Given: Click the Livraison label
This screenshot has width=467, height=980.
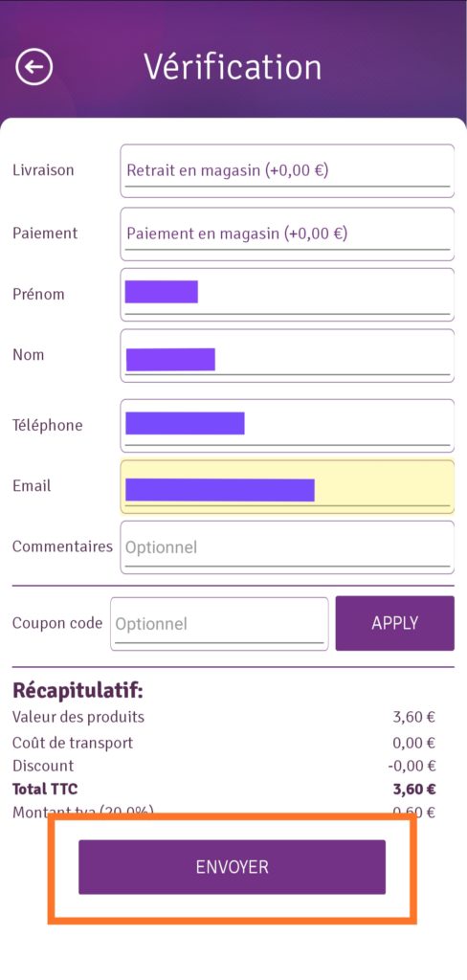Looking at the screenshot, I should tap(43, 170).
